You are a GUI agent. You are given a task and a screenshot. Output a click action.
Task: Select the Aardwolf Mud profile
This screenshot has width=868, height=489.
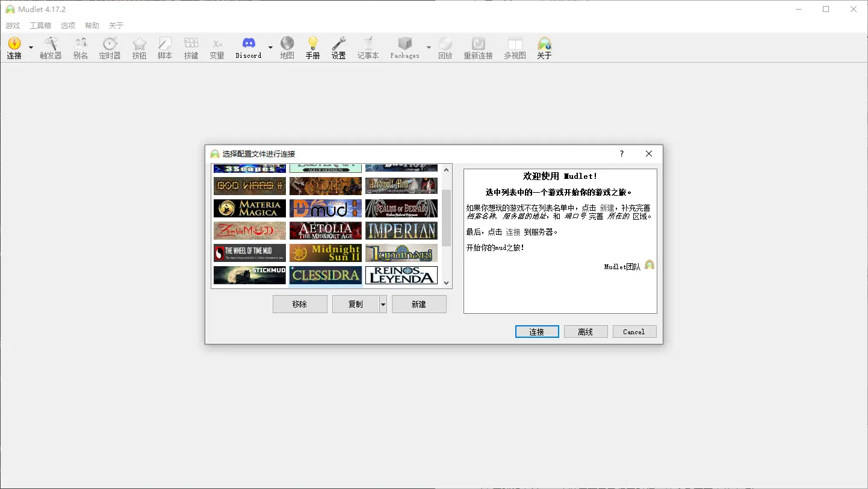(x=401, y=186)
